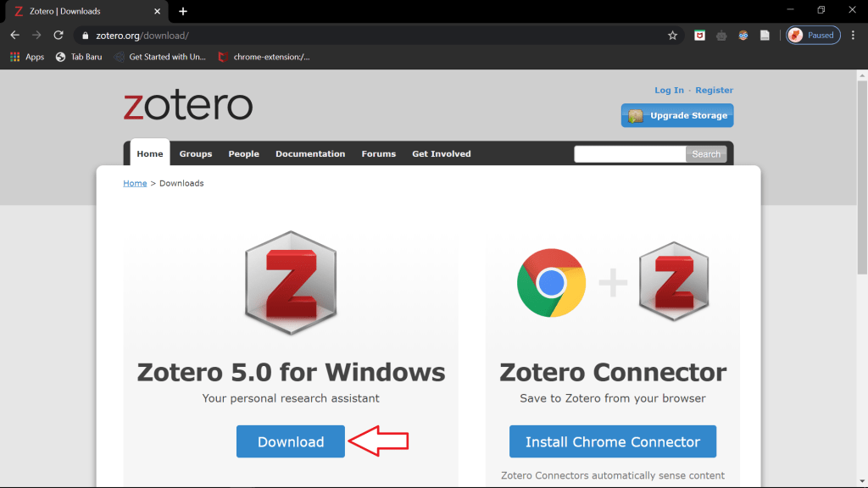Reload the page using the refresh icon
The height and width of the screenshot is (488, 868).
pyautogui.click(x=58, y=36)
